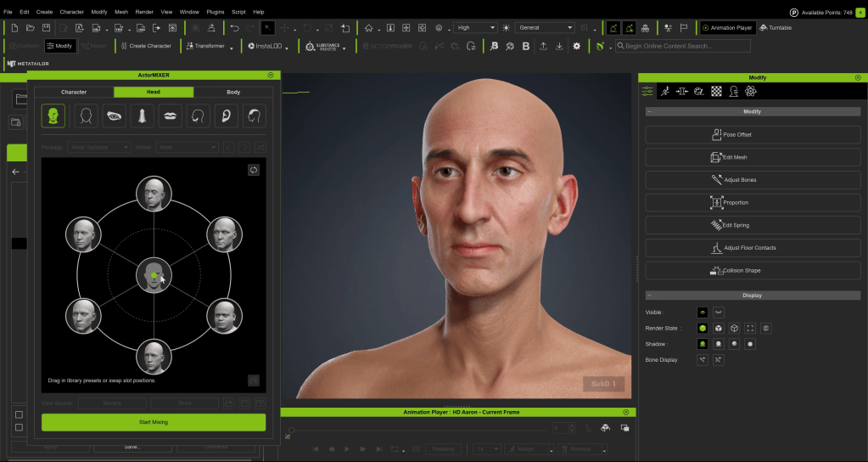Expand the InstaLOD dropdown arrow
868x462 pixels.
[287, 48]
